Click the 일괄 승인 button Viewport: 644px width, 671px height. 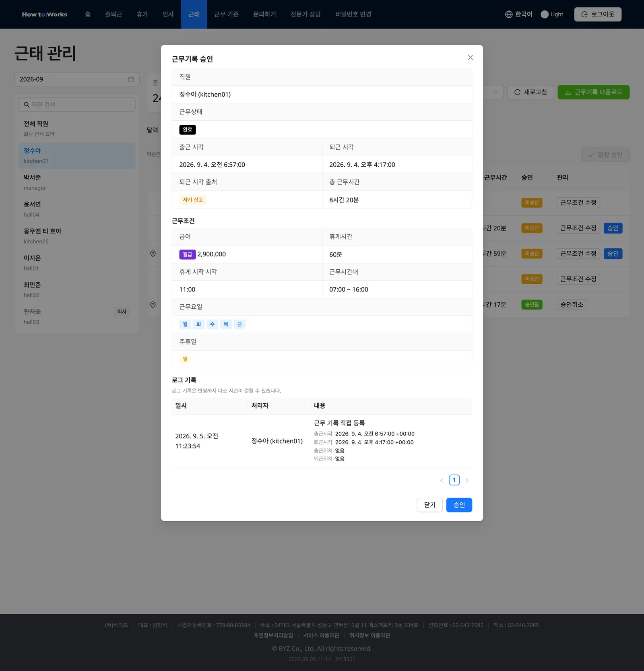coord(605,155)
